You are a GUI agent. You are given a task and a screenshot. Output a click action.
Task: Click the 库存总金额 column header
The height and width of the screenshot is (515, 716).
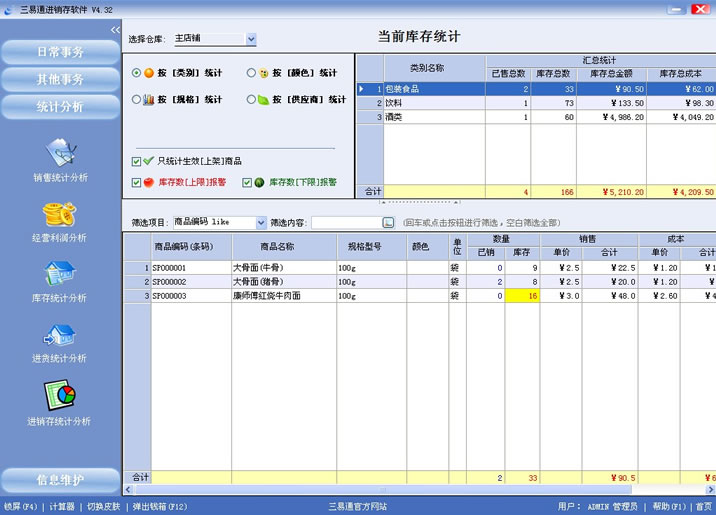tap(611, 74)
